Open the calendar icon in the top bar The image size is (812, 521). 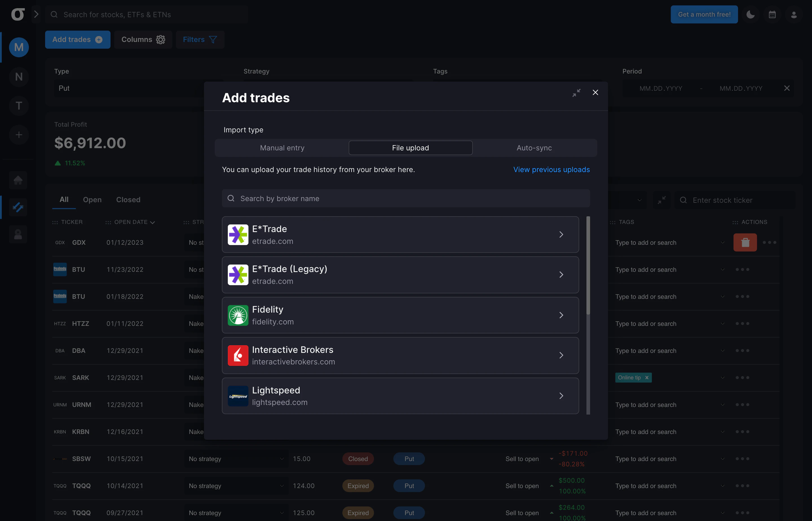pyautogui.click(x=772, y=14)
